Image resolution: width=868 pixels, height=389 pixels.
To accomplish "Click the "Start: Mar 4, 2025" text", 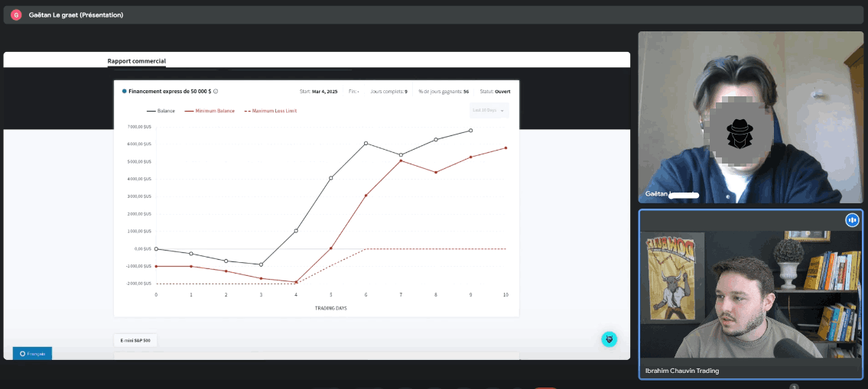I will click(x=318, y=91).
